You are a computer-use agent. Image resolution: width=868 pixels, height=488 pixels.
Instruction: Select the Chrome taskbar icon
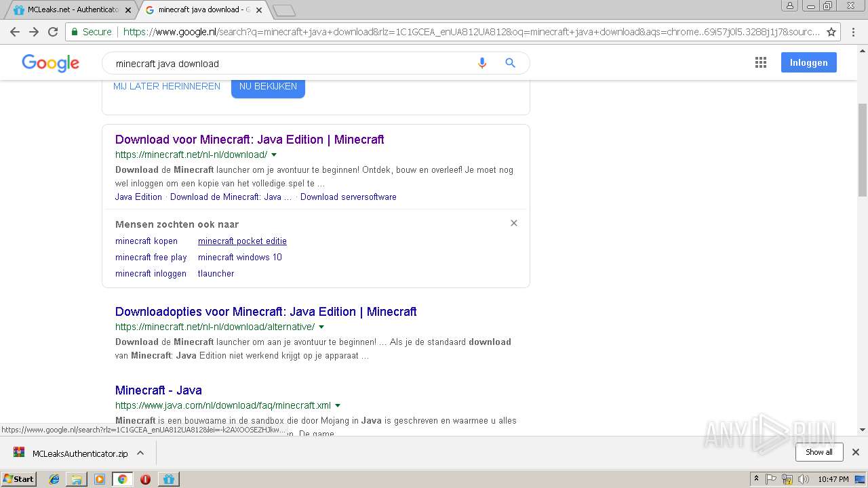point(122,479)
